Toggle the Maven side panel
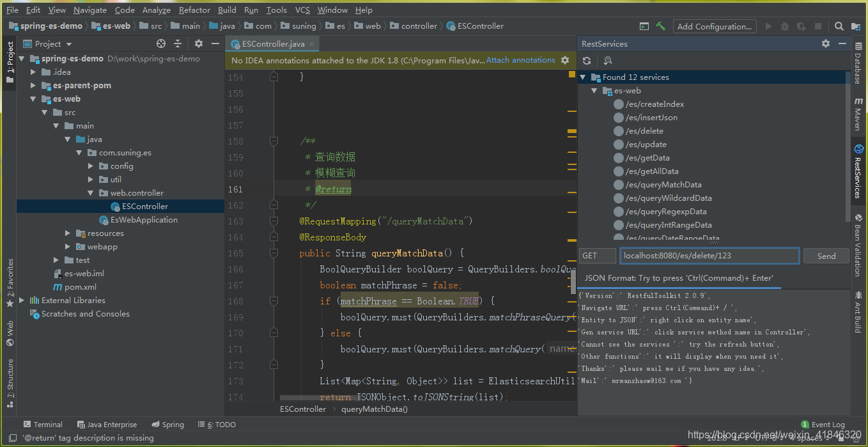Screen dimensions: 868x447 [x=858, y=114]
